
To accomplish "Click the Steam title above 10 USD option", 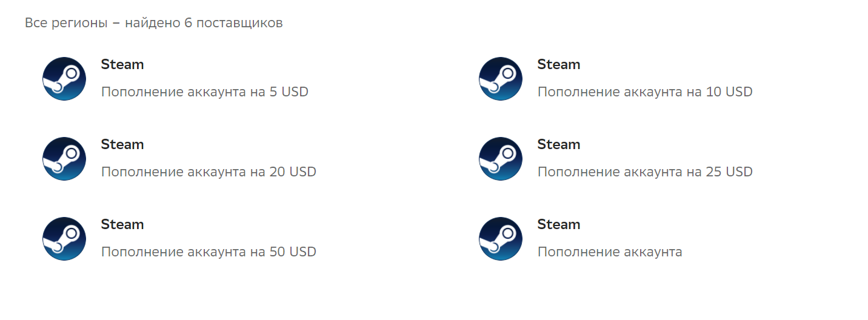I will (558, 64).
